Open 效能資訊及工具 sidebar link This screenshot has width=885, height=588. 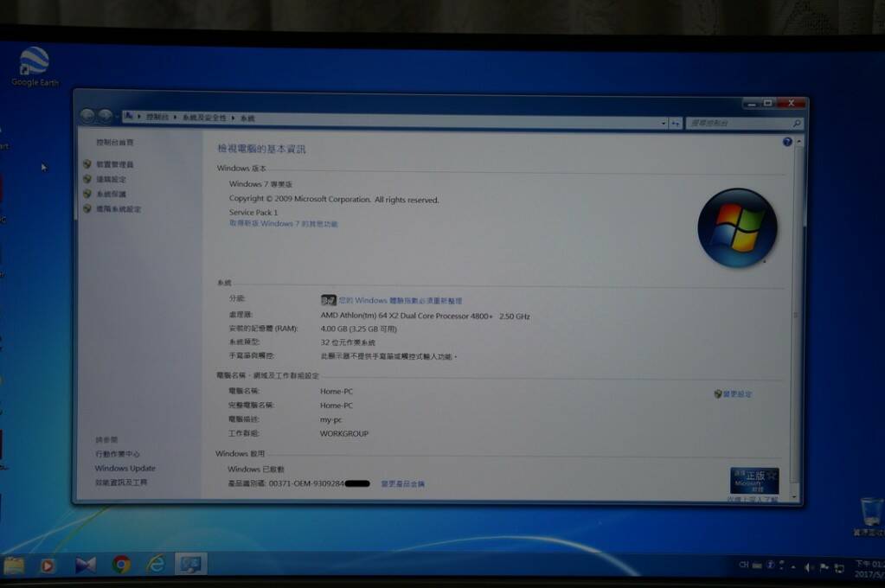(121, 483)
